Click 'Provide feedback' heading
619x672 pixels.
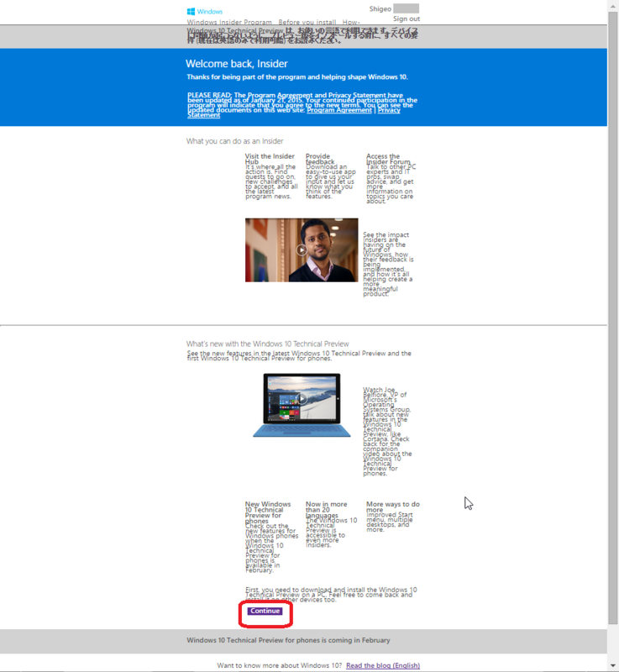coord(320,159)
